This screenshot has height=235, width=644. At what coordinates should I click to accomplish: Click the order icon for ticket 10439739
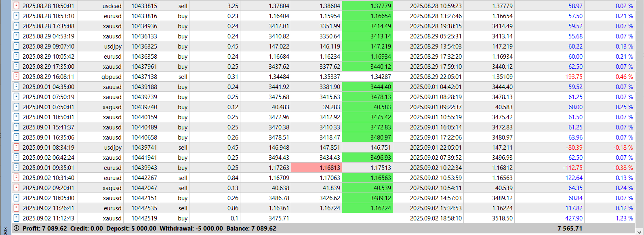(x=17, y=97)
